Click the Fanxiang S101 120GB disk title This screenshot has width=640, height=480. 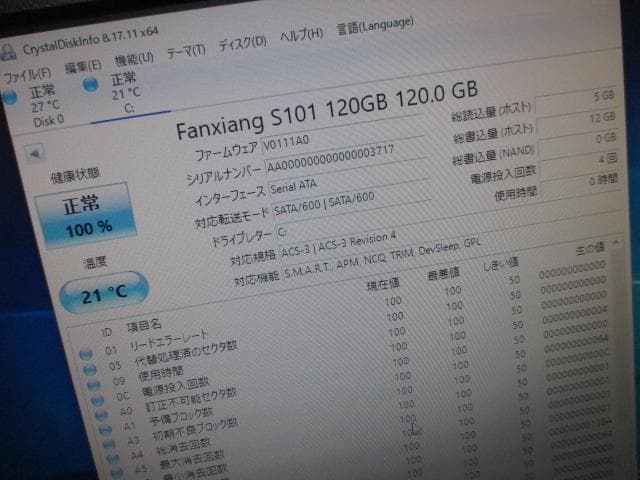[x=327, y=110]
